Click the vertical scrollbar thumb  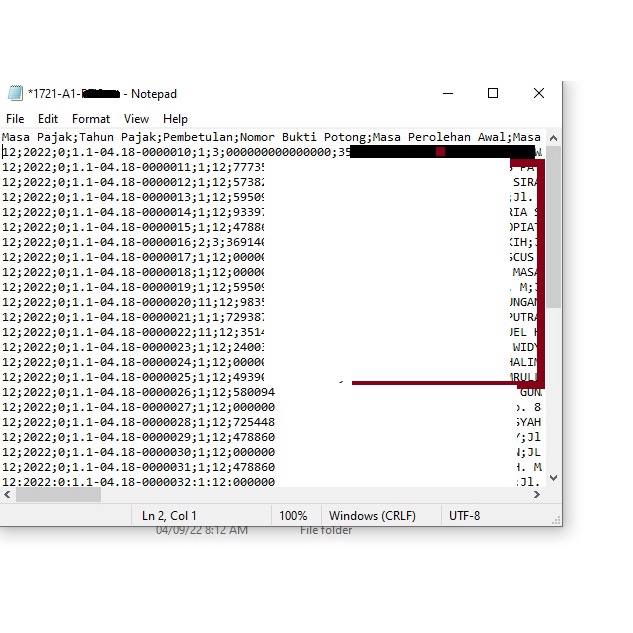pyautogui.click(x=553, y=227)
